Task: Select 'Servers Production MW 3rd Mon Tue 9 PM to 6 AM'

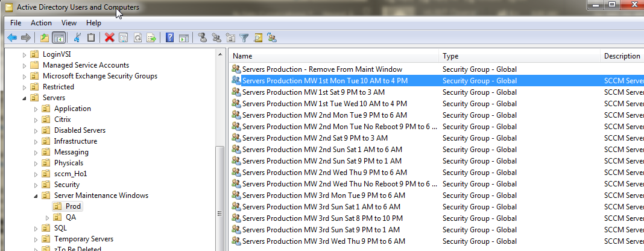Action: pos(324,195)
